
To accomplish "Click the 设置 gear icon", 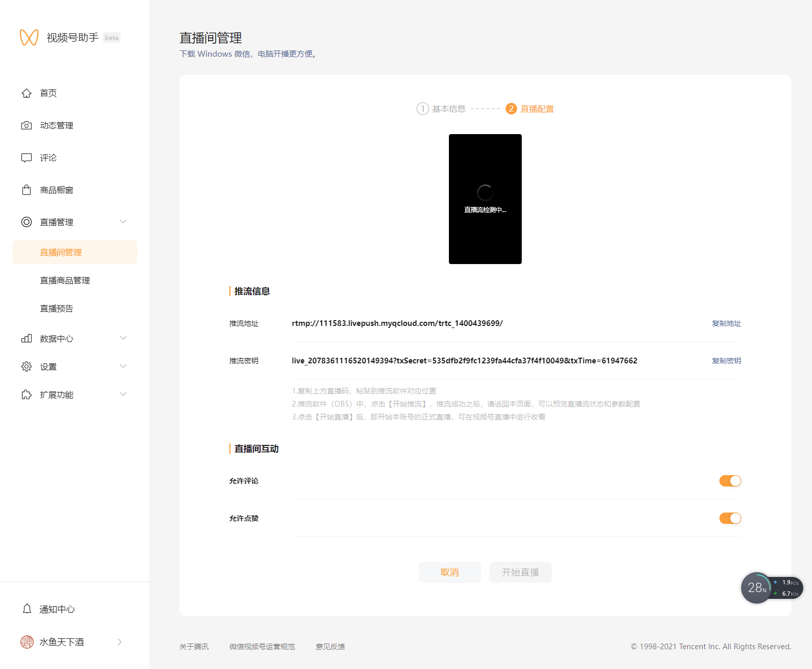I will 27,366.
